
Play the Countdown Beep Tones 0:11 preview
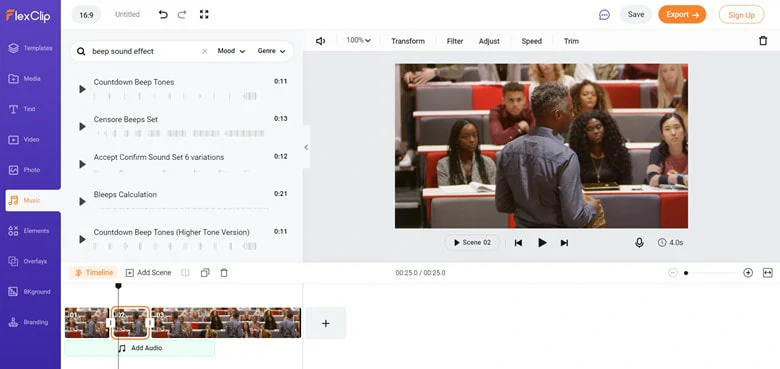click(x=83, y=89)
